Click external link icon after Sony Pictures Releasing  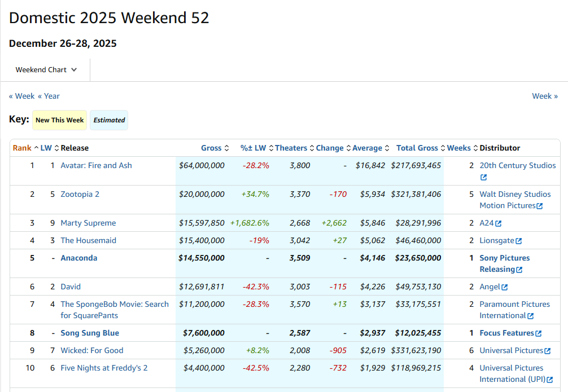519,270
